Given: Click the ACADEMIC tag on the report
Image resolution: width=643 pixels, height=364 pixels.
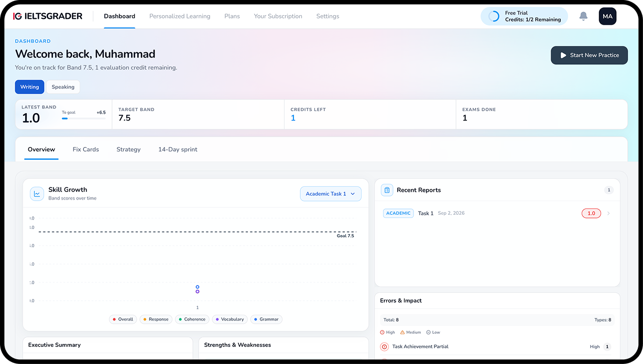Looking at the screenshot, I should [398, 213].
